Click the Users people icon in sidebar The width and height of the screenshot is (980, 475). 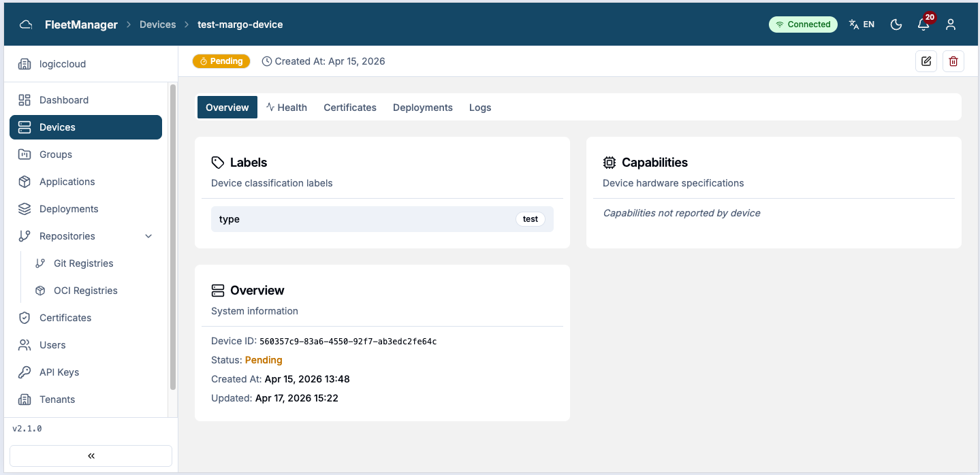point(25,345)
